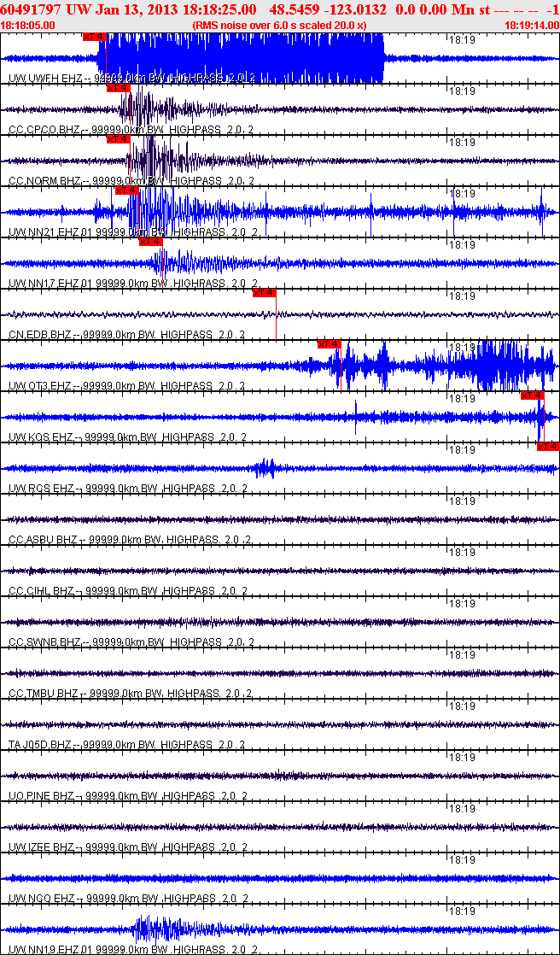
Task: Click the 18:19 time tick in EDB row
Action: 461,296
